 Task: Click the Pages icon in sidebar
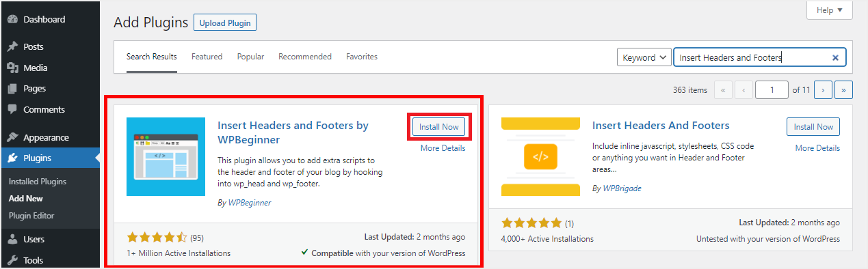pos(12,89)
